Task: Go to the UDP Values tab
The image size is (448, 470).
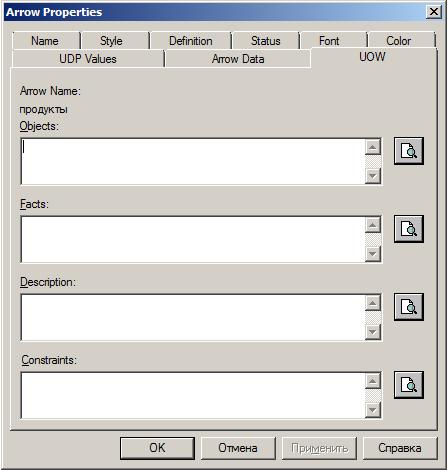Action: (x=88, y=59)
